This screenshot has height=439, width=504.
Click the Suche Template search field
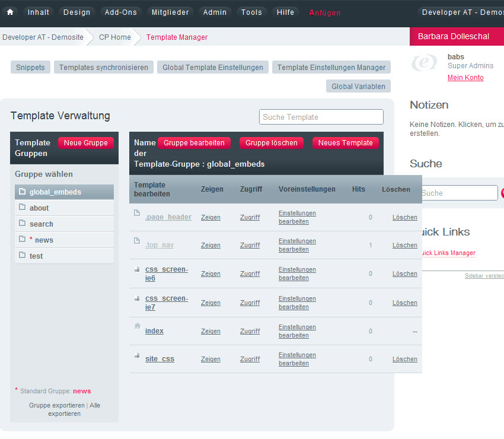(x=321, y=117)
